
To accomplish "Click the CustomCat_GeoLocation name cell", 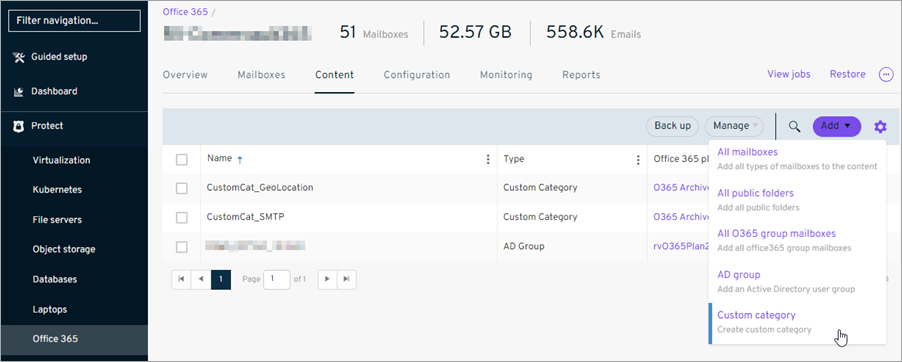I will click(260, 188).
